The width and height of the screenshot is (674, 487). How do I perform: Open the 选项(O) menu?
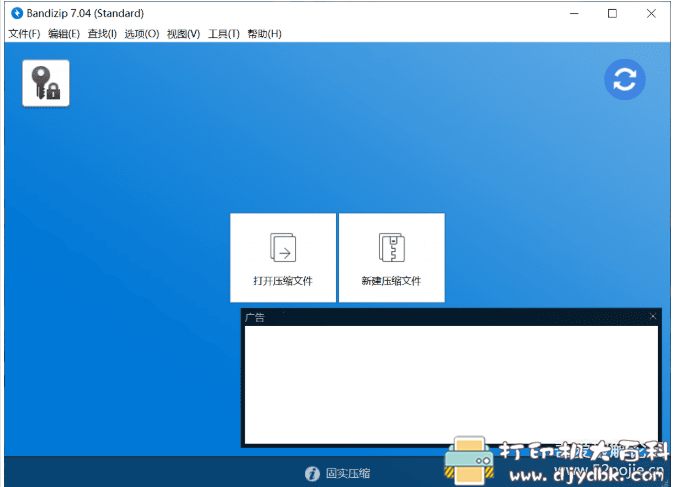click(x=141, y=34)
